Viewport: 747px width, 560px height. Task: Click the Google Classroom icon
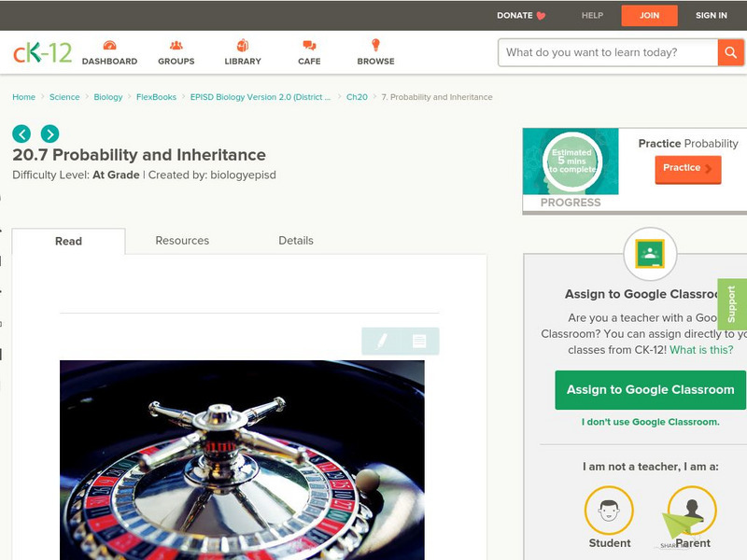[650, 254]
